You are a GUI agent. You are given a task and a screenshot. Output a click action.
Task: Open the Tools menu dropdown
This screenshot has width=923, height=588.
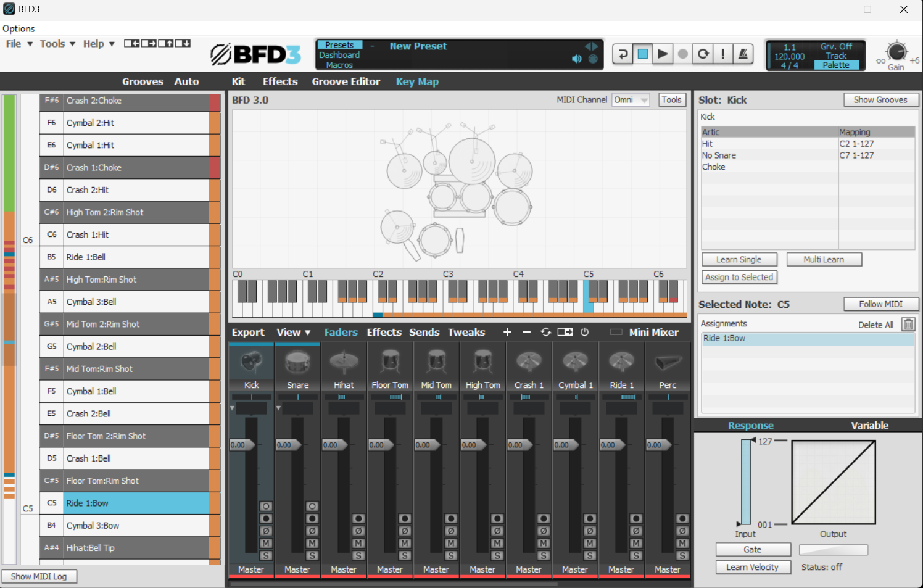pyautogui.click(x=57, y=44)
